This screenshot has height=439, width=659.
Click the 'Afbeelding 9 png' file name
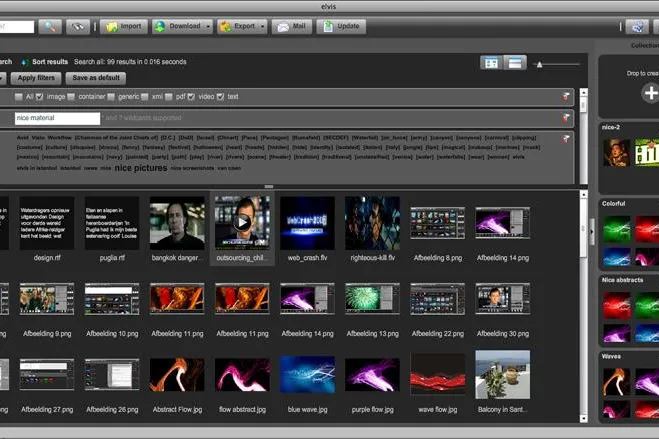(47, 334)
